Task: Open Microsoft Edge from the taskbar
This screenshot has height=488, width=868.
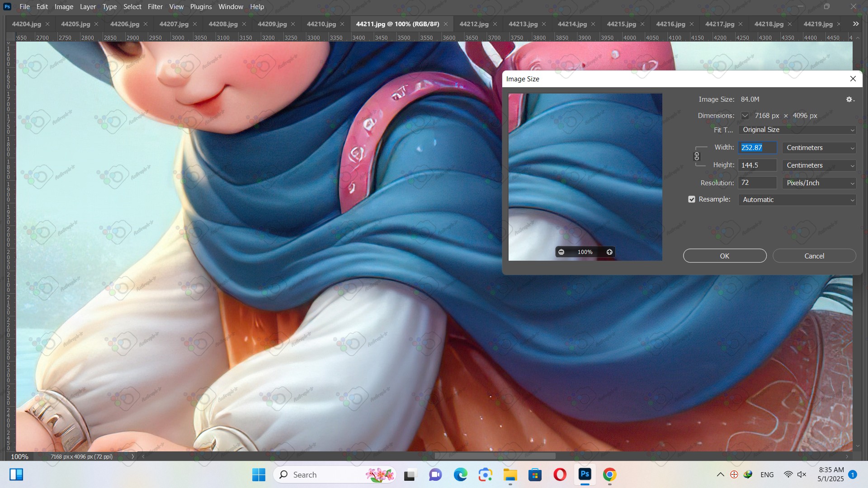Action: point(461,474)
